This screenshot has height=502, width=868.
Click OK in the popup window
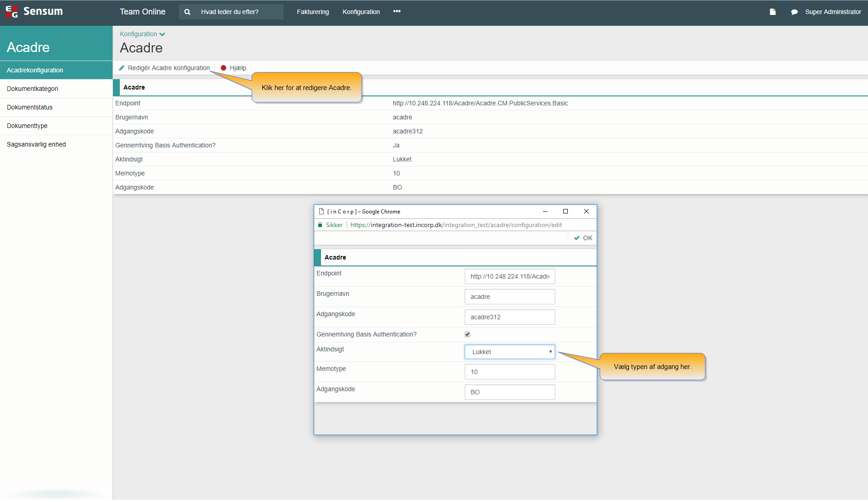click(x=583, y=238)
